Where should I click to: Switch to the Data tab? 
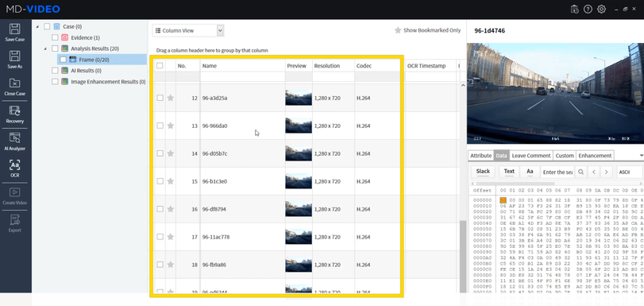501,156
